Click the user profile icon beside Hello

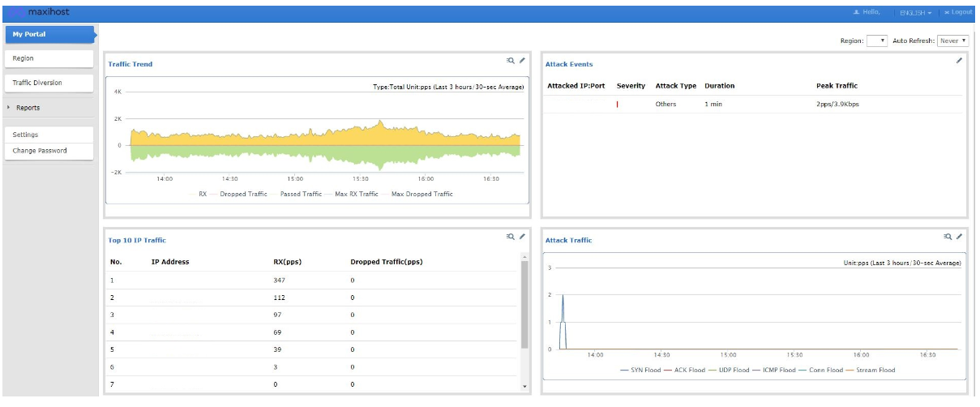pos(857,12)
